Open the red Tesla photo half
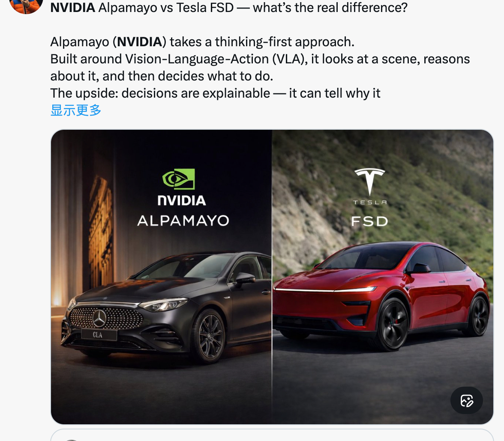Screen dimensions: 504x441 tap(383, 277)
